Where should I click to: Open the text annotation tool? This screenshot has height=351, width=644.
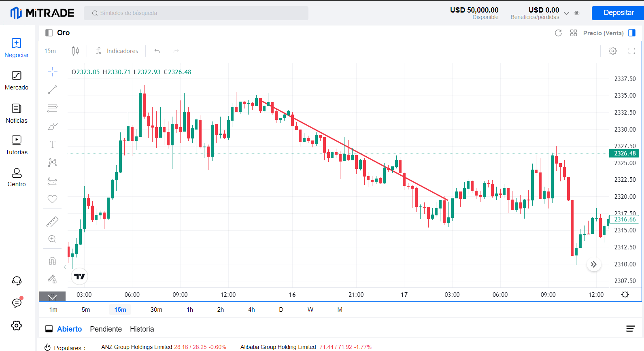52,145
